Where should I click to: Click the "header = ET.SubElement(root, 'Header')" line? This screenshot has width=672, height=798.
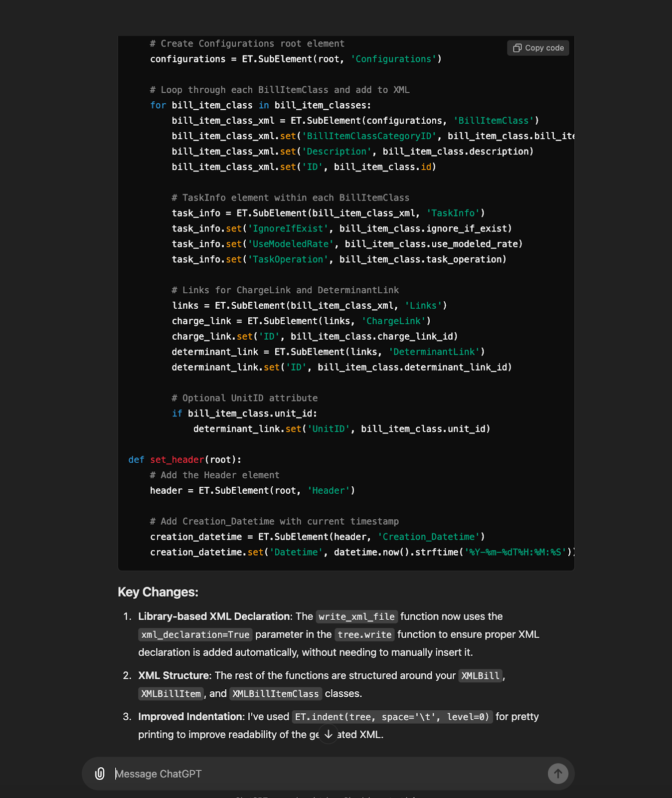point(253,490)
